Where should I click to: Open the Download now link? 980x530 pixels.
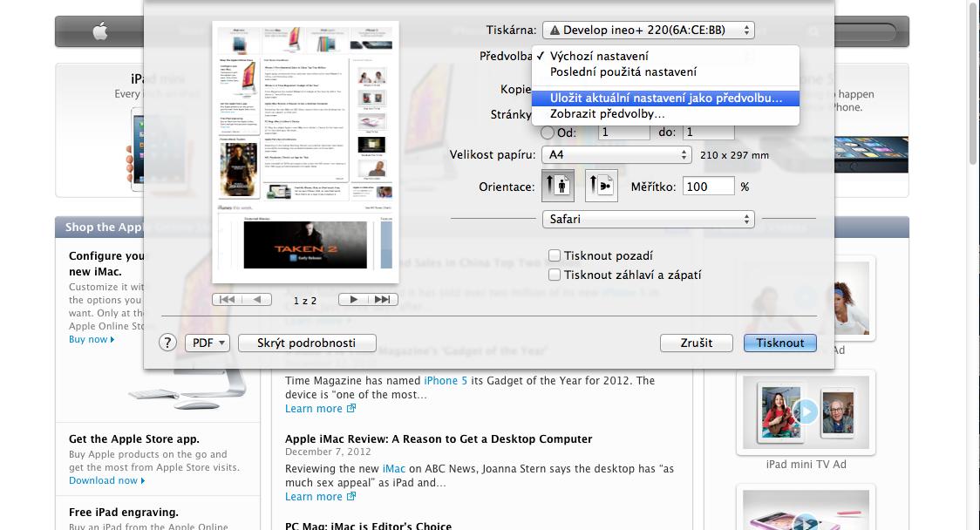pos(106,480)
